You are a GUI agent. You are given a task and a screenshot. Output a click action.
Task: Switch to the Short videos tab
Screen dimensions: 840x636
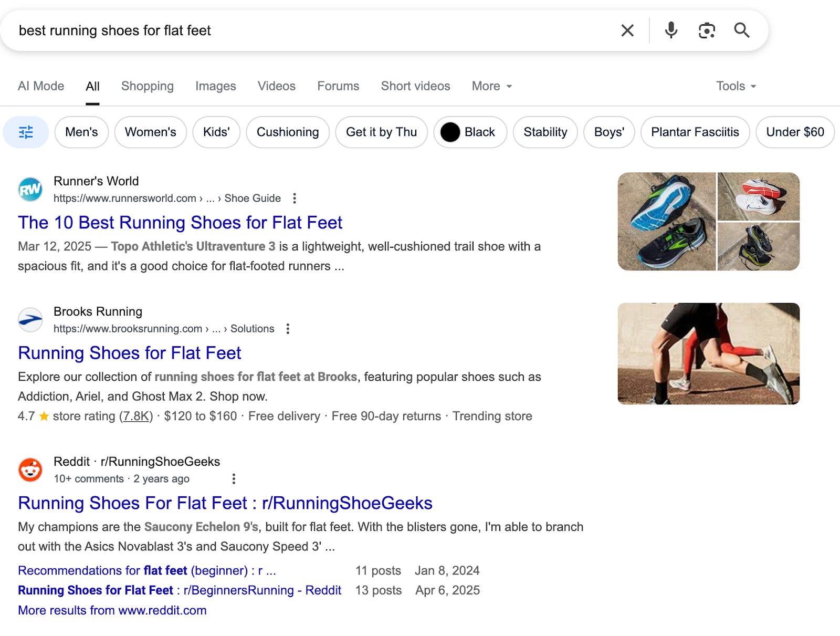point(416,86)
